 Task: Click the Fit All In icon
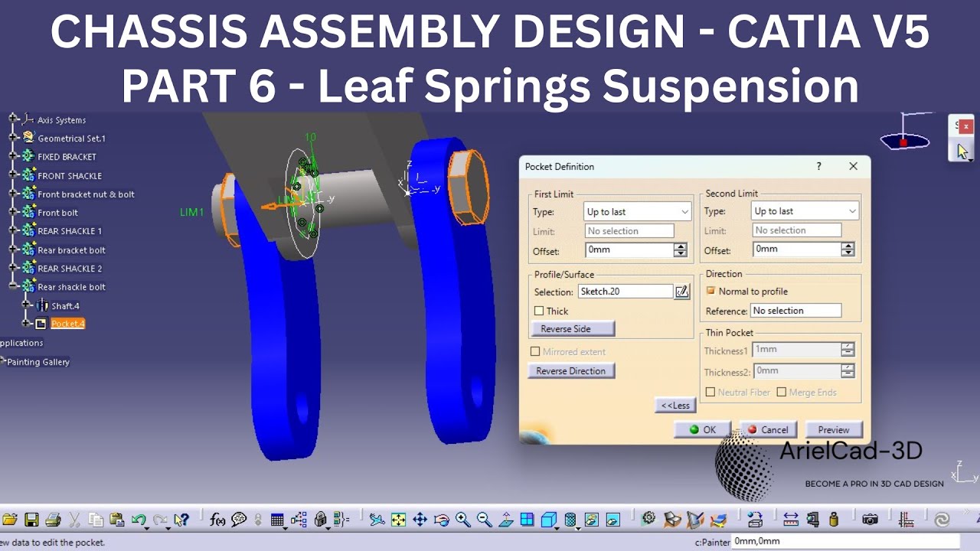point(398,520)
